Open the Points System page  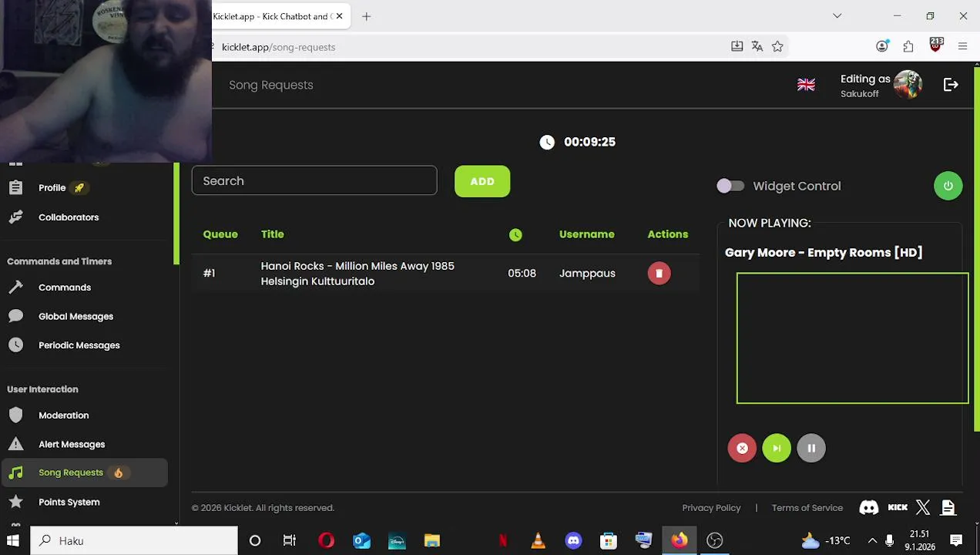(69, 502)
